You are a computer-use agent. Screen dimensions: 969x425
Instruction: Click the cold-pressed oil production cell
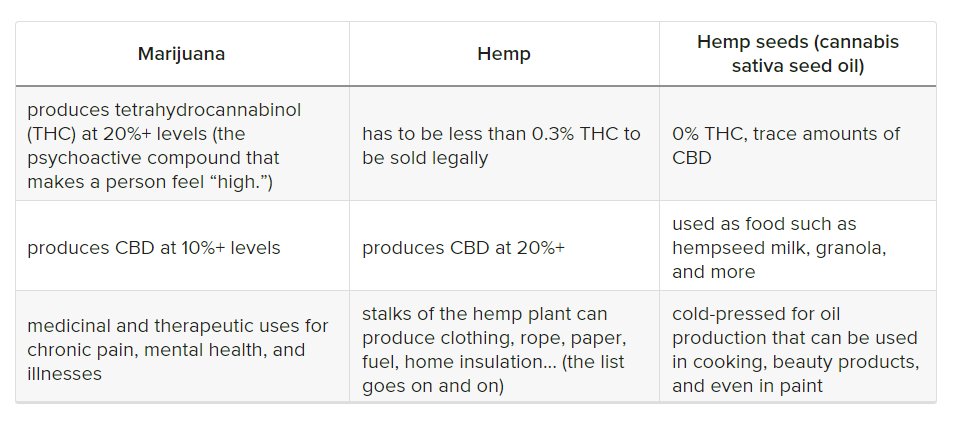click(x=795, y=350)
